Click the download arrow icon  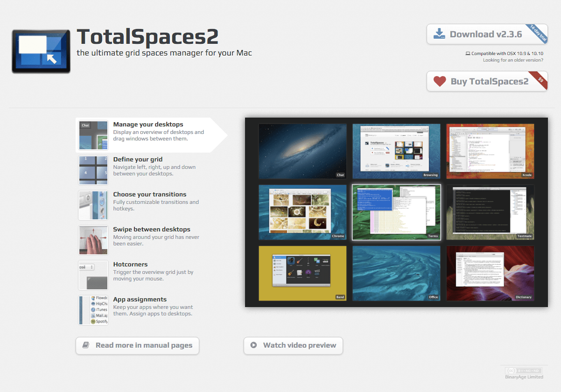[439, 34]
